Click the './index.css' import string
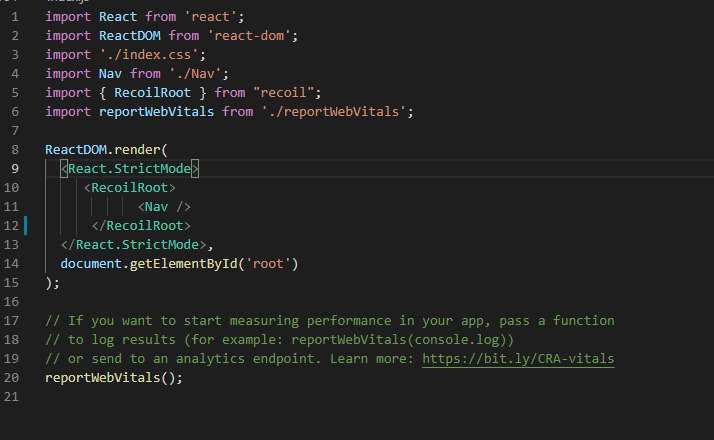This screenshot has width=714, height=440. click(149, 55)
